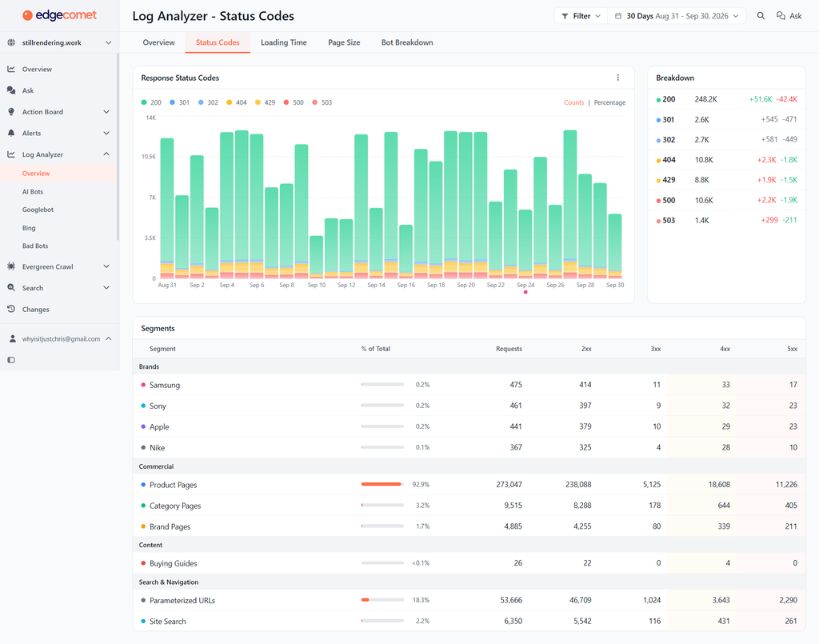Screen dimensions: 819x644
Task: Toggle the 404 series in chart legend
Action: 237,102
